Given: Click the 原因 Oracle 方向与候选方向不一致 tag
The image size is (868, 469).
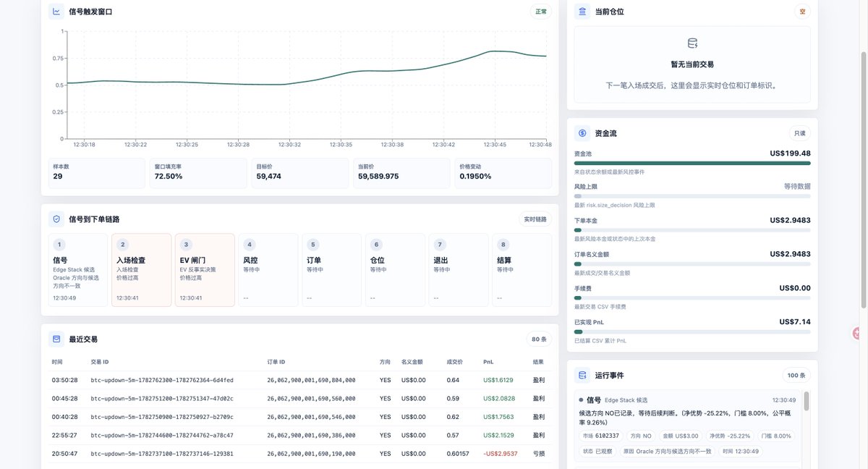Looking at the screenshot, I should click(667, 451).
